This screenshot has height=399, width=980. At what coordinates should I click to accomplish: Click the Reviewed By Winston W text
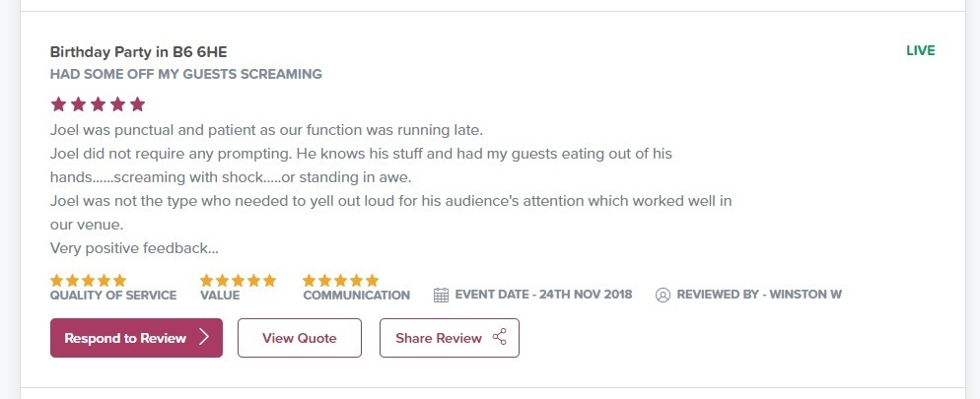[x=759, y=295]
